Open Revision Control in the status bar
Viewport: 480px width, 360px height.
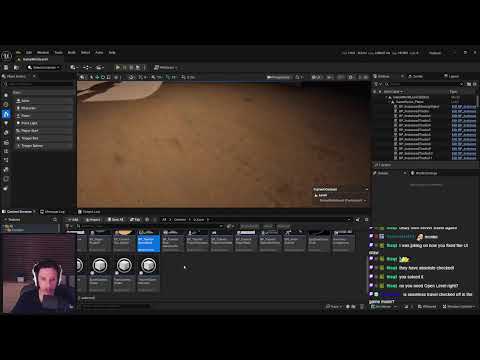pos(460,306)
